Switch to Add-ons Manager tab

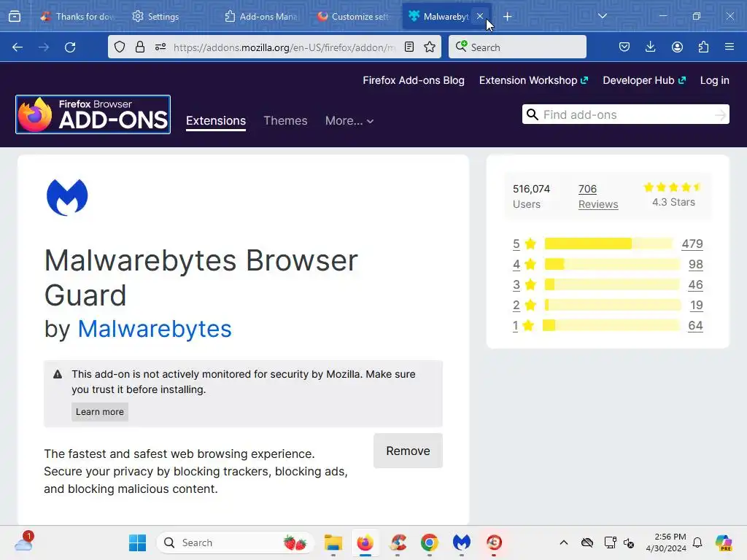click(261, 17)
